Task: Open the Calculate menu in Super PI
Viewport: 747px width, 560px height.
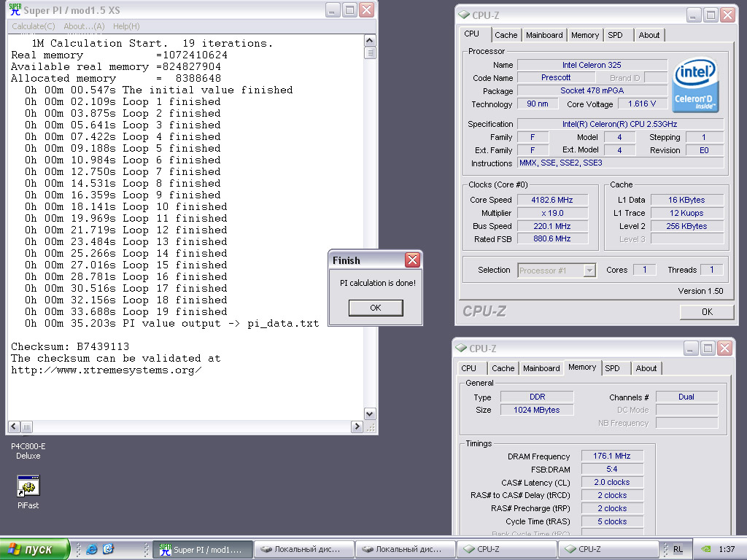Action: pyautogui.click(x=34, y=26)
